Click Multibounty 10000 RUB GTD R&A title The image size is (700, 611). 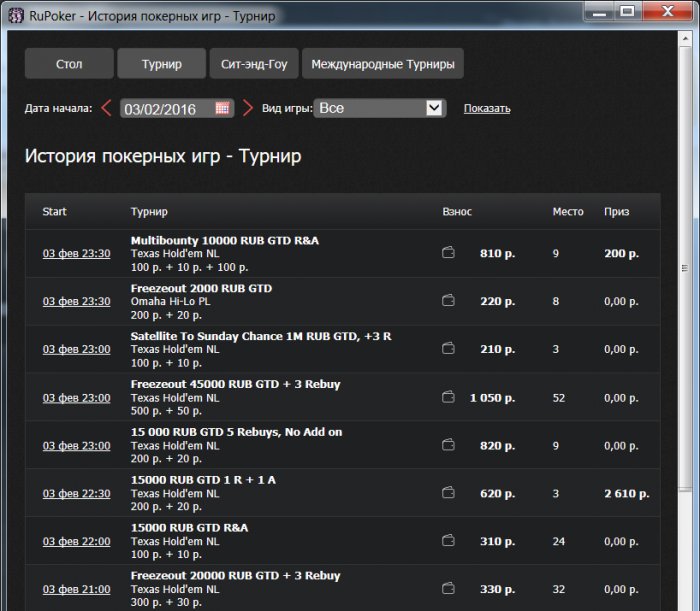225,241
